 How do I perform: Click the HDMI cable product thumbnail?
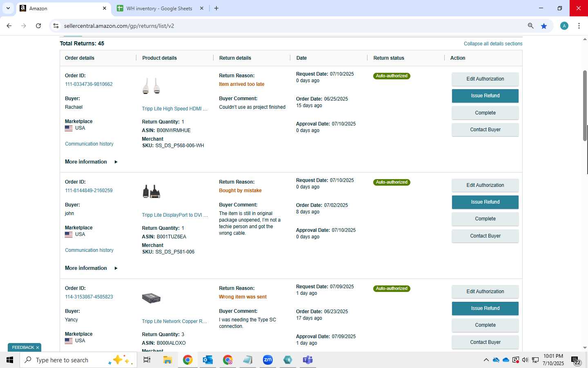coord(151,86)
